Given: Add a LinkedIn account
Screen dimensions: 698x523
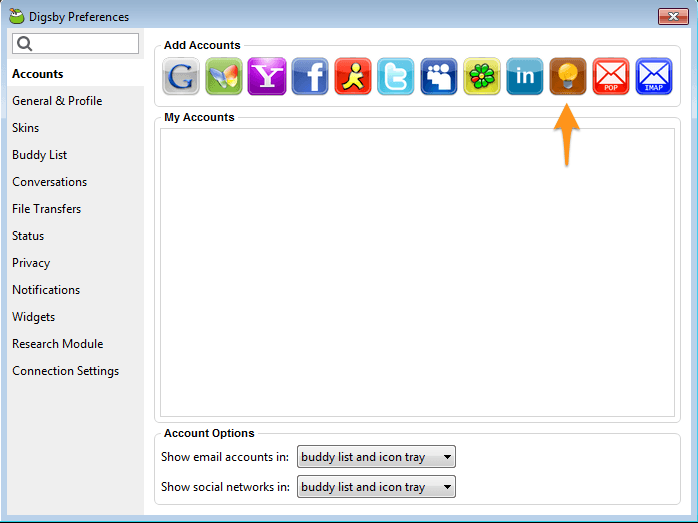Looking at the screenshot, I should (525, 76).
